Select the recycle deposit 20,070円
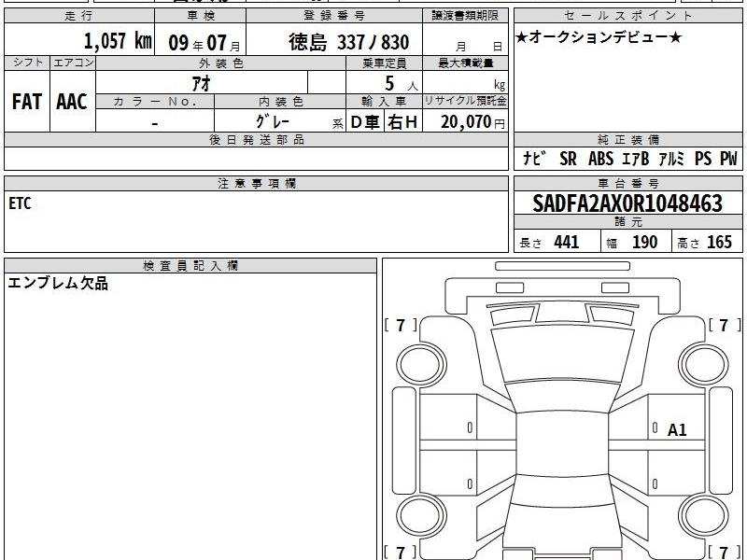 [x=472, y=122]
